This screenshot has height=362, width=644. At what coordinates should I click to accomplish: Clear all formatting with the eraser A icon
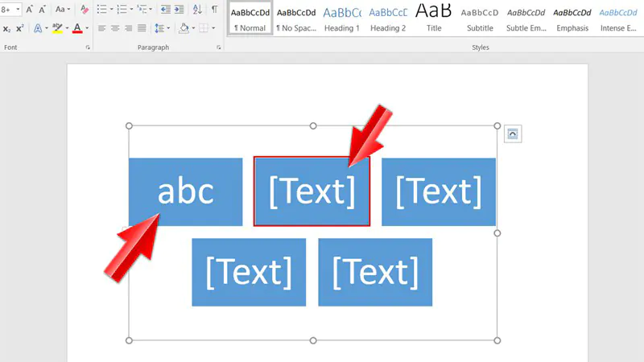coord(85,9)
